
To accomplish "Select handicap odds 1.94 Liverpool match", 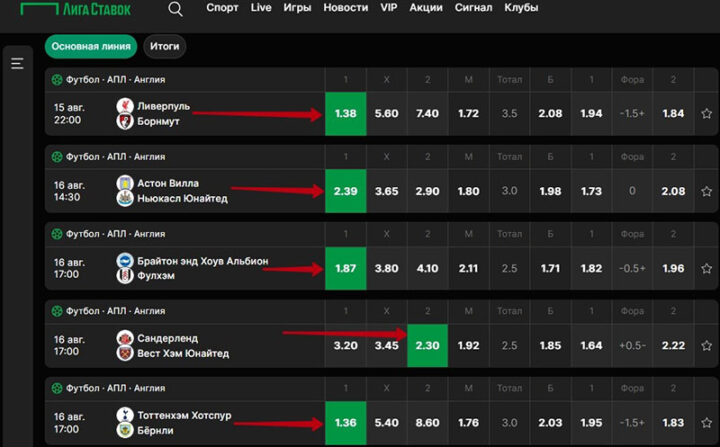I will [591, 114].
